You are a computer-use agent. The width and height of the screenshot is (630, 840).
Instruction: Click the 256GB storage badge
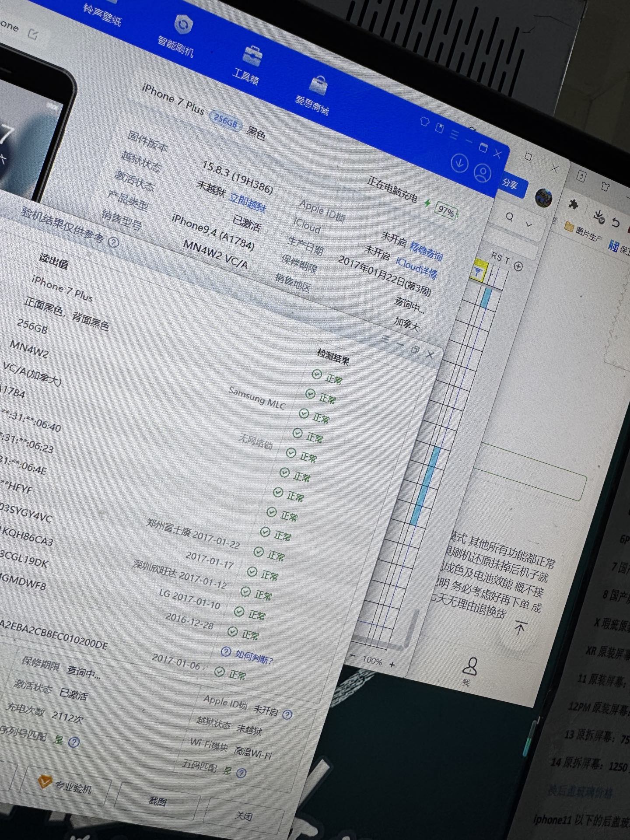[x=226, y=120]
